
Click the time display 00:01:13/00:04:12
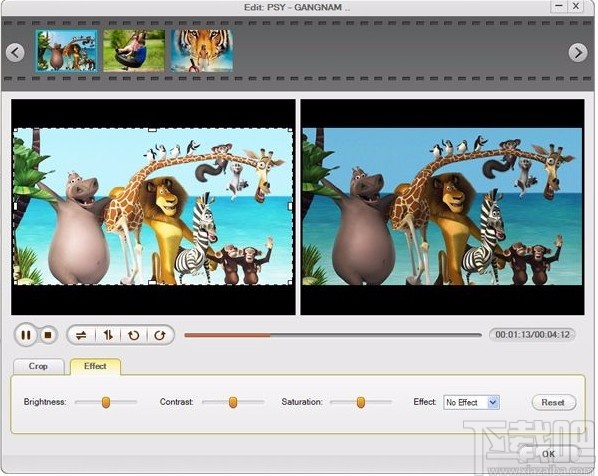click(532, 334)
